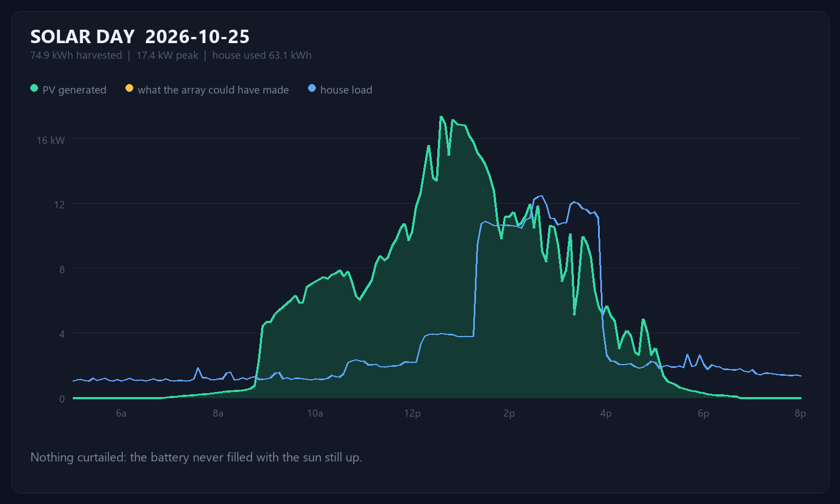Click the orange array potential legend dot
840x504 pixels.
pyautogui.click(x=129, y=88)
